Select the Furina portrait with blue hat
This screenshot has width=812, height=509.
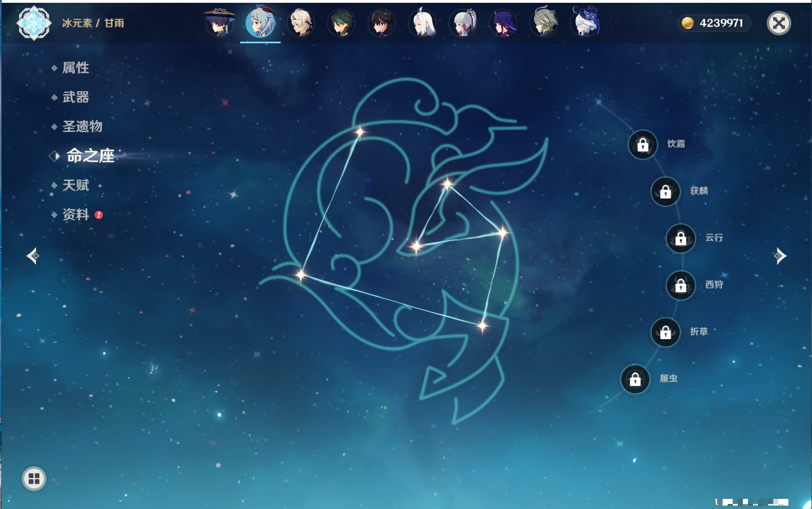point(585,22)
